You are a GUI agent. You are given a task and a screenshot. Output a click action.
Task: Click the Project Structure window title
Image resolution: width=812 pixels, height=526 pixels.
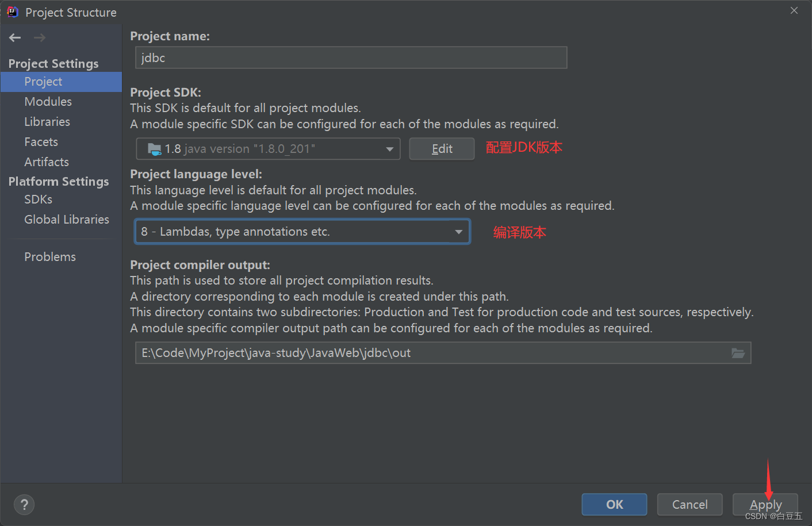(71, 13)
